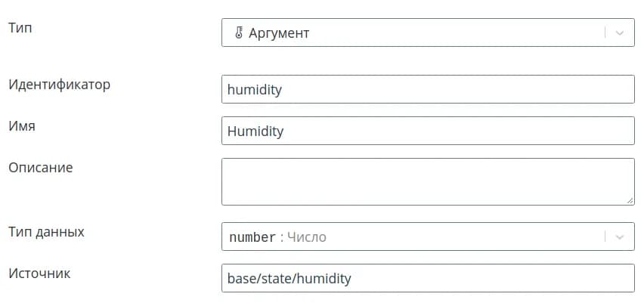Click the Тип field label
The image size is (644, 303).
point(20,28)
